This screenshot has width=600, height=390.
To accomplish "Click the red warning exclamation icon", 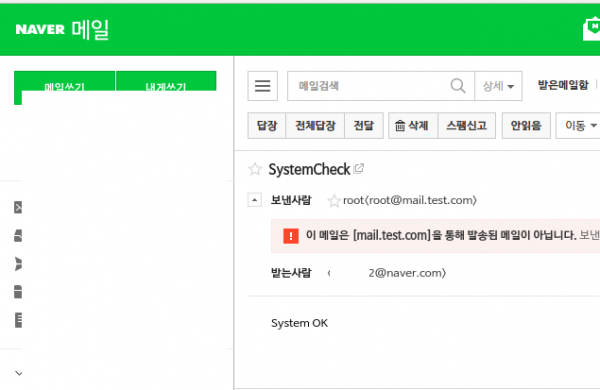I will point(291,235).
